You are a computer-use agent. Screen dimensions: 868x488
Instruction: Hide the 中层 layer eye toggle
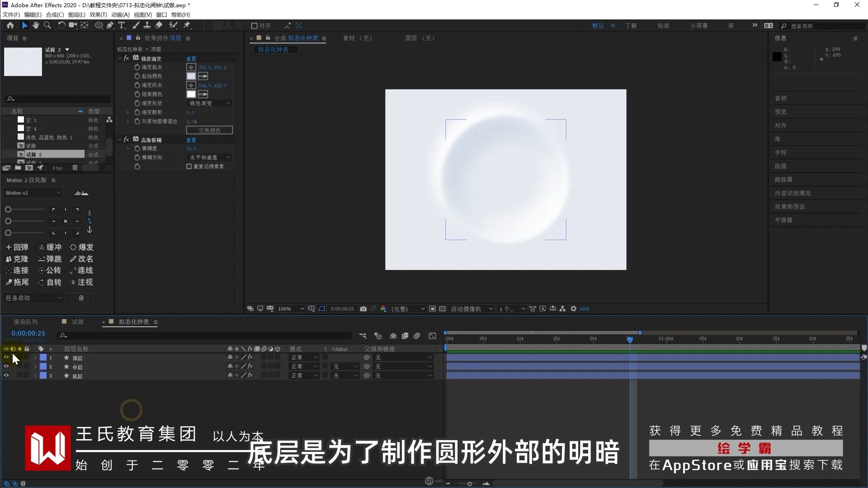(6, 366)
